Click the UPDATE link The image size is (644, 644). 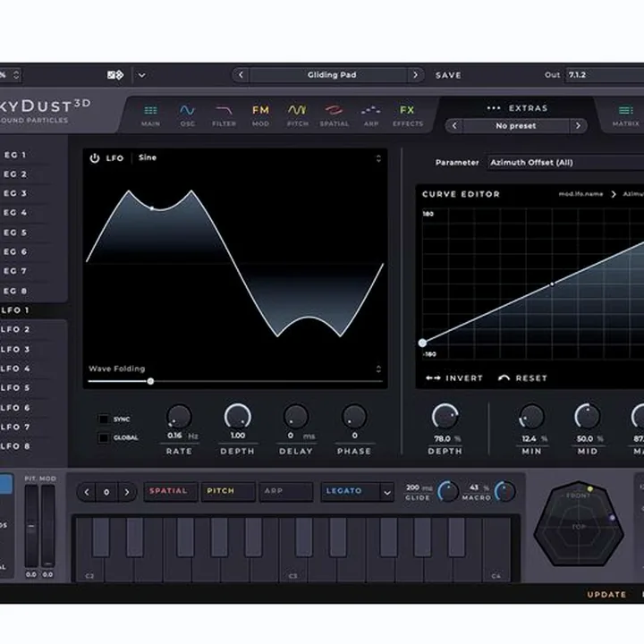coord(606,595)
